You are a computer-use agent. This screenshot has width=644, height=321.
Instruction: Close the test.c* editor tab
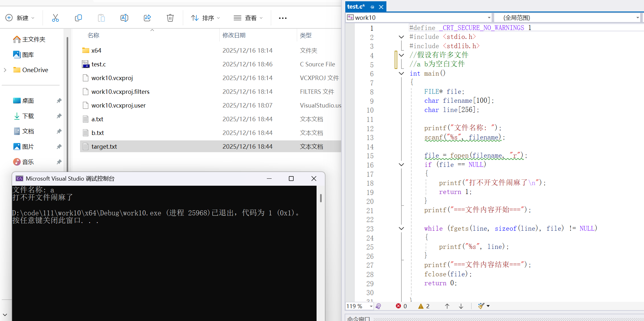click(x=381, y=7)
